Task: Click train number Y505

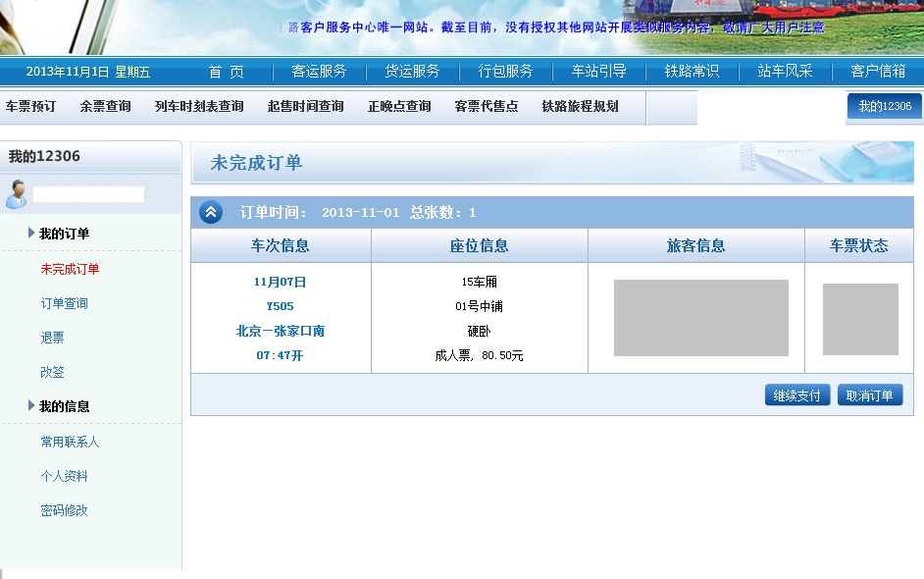Action: (x=280, y=306)
